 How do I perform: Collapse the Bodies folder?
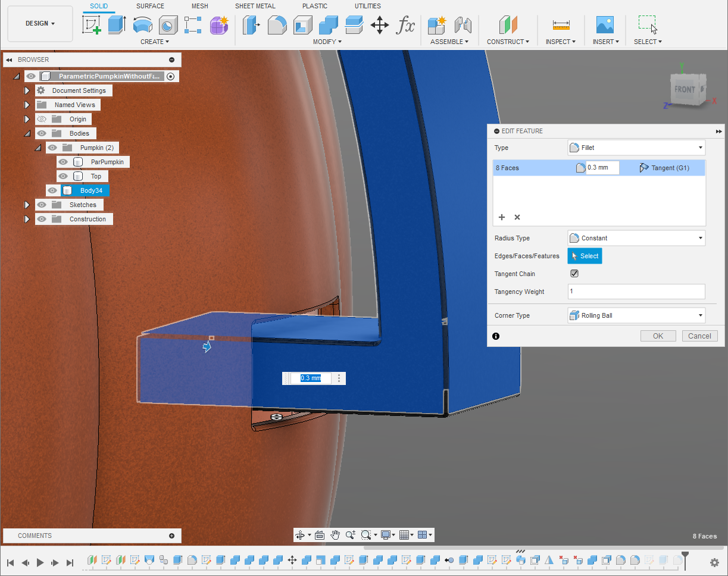(x=27, y=133)
